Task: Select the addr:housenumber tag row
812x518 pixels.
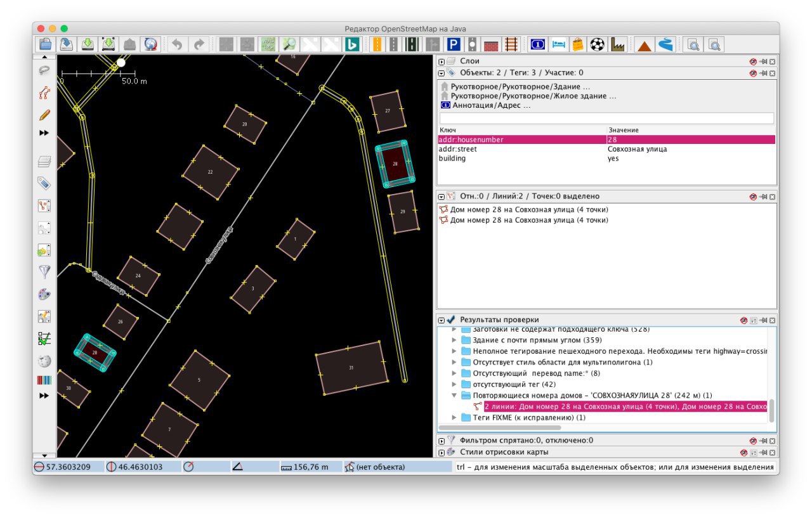Action: [x=606, y=139]
